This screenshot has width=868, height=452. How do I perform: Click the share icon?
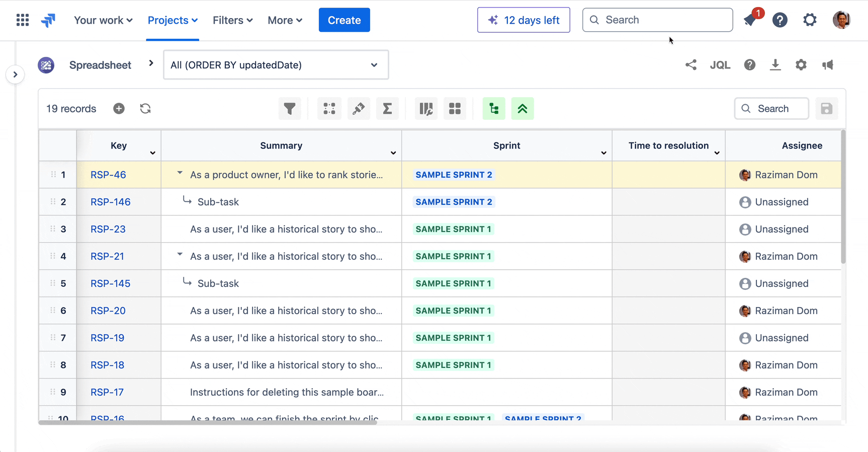click(691, 65)
